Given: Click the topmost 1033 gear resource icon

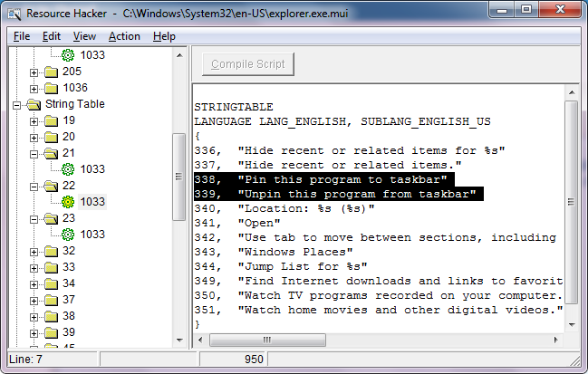Looking at the screenshot, I should (68, 55).
